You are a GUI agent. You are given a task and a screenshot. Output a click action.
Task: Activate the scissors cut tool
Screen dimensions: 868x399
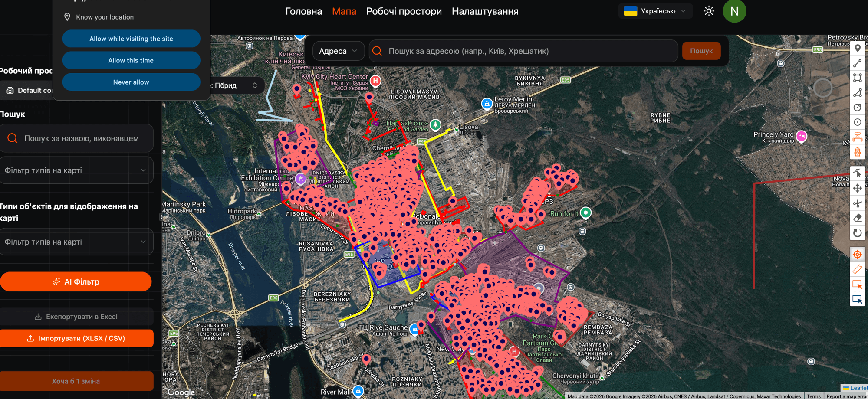tap(857, 203)
